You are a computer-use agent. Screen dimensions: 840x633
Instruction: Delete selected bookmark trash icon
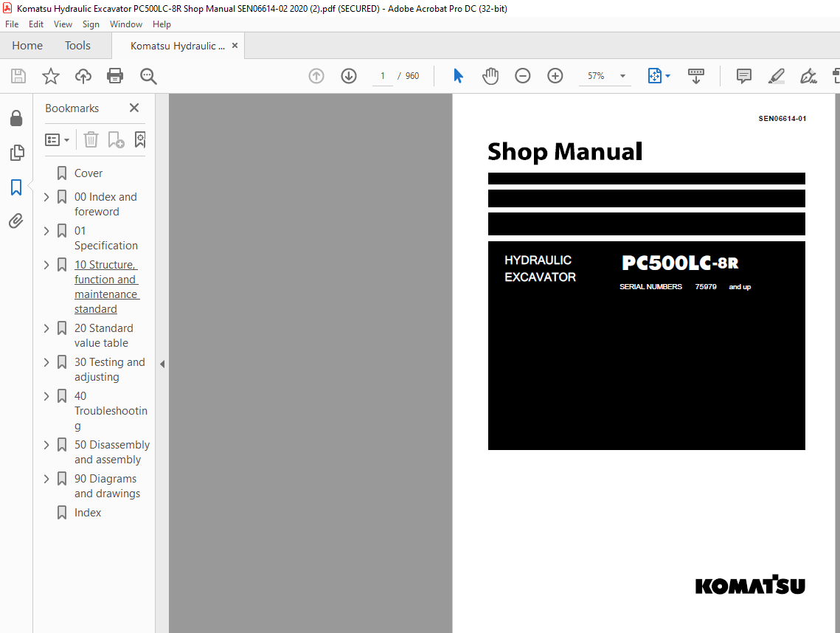(91, 140)
